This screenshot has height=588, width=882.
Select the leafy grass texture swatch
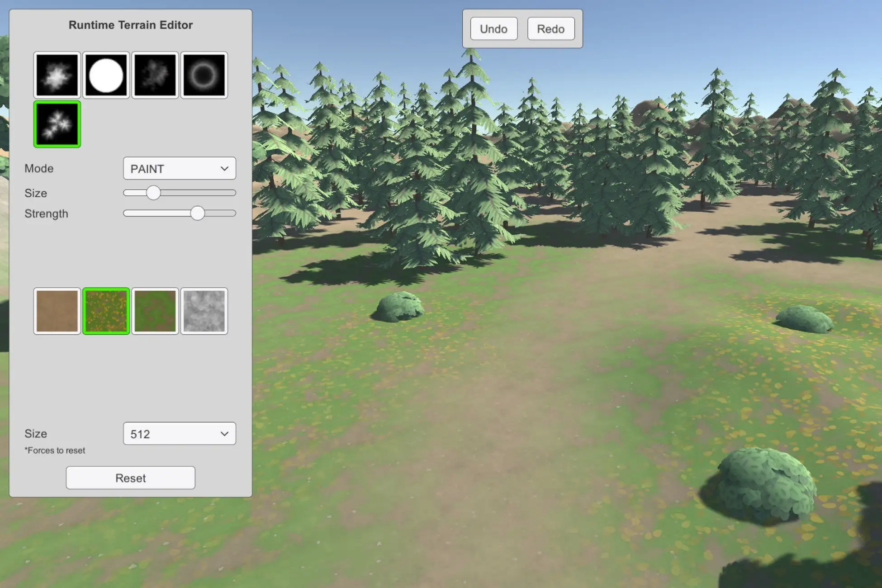coord(106,311)
